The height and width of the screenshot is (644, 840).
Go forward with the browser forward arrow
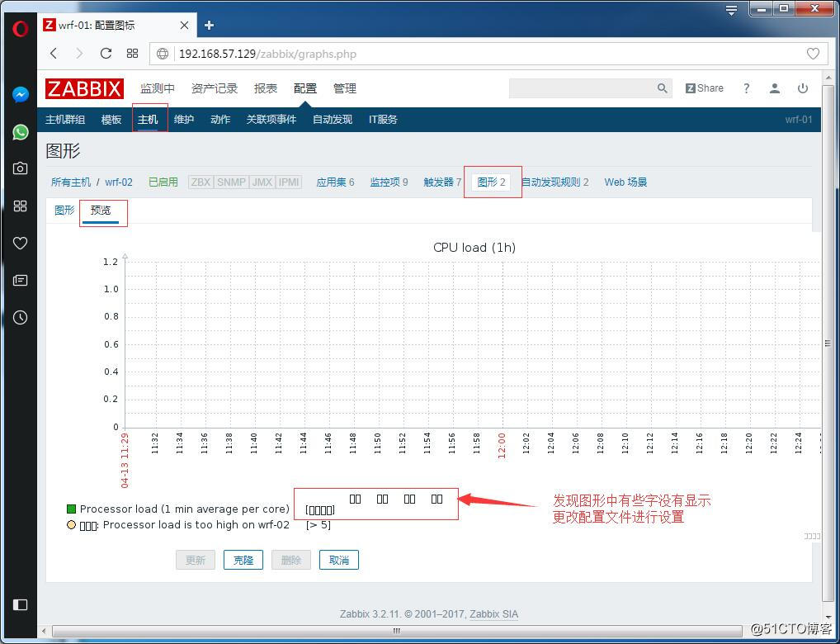(x=79, y=53)
